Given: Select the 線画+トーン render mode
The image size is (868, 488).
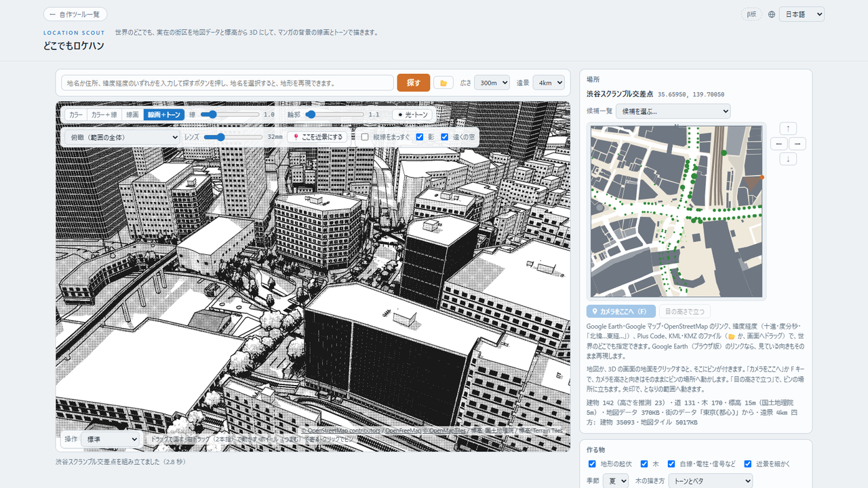Looking at the screenshot, I should (164, 115).
